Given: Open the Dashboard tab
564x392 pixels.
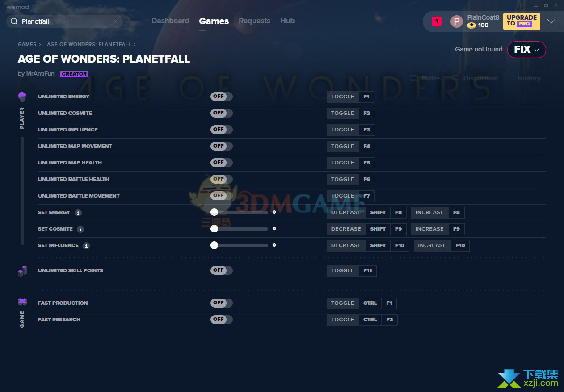Looking at the screenshot, I should coord(170,21).
